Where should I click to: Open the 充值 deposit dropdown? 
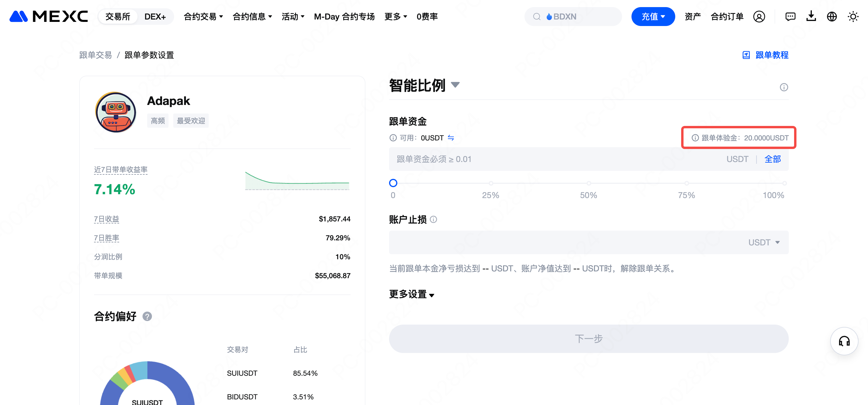pyautogui.click(x=653, y=17)
